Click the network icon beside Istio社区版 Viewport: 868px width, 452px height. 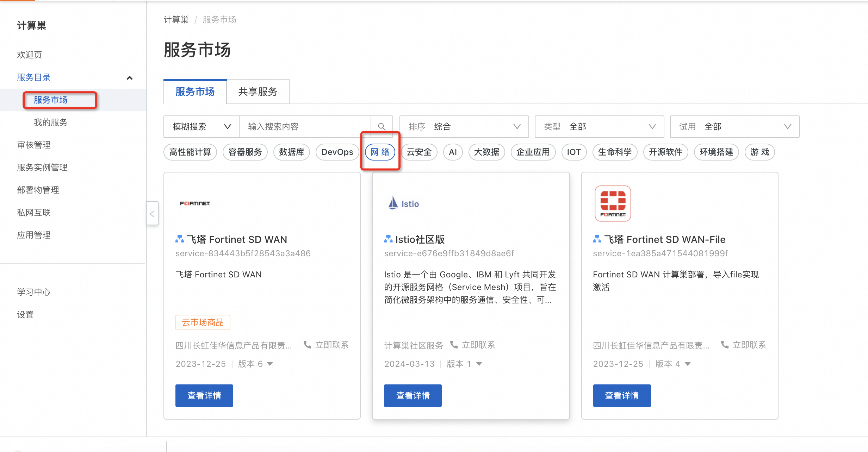(x=388, y=239)
